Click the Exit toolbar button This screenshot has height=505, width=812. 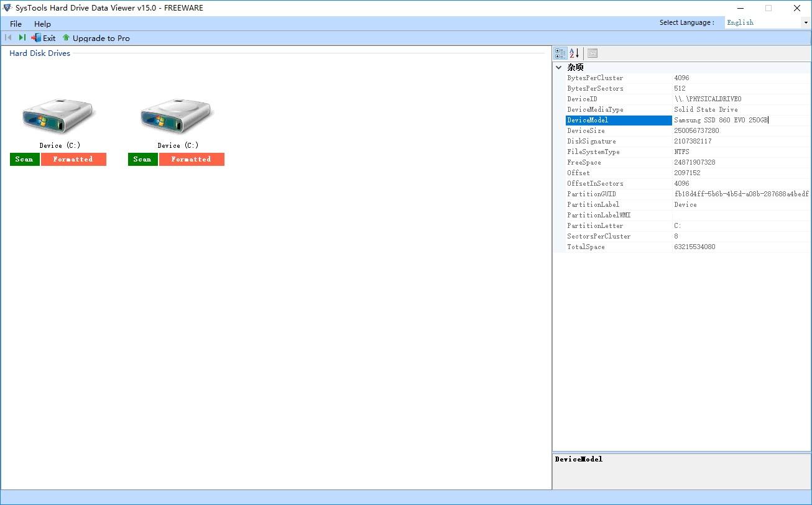pos(44,38)
